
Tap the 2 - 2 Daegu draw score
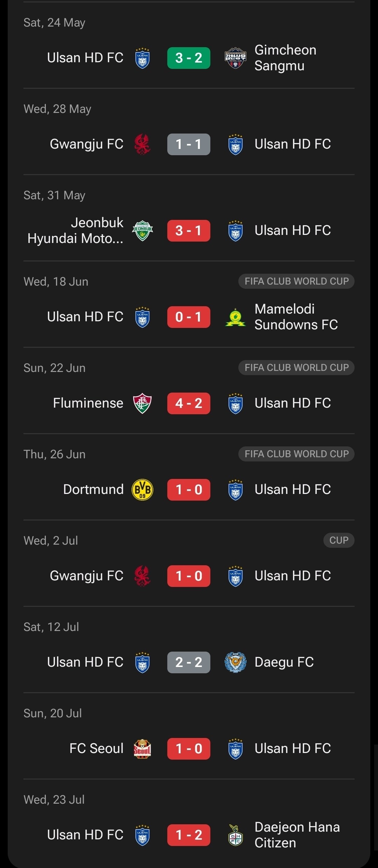coord(189,662)
